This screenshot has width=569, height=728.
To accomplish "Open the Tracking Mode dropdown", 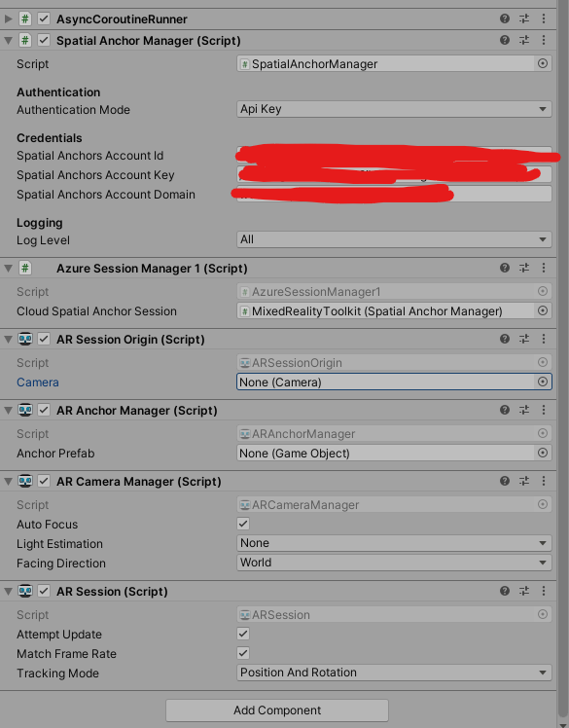I will pos(394,673).
